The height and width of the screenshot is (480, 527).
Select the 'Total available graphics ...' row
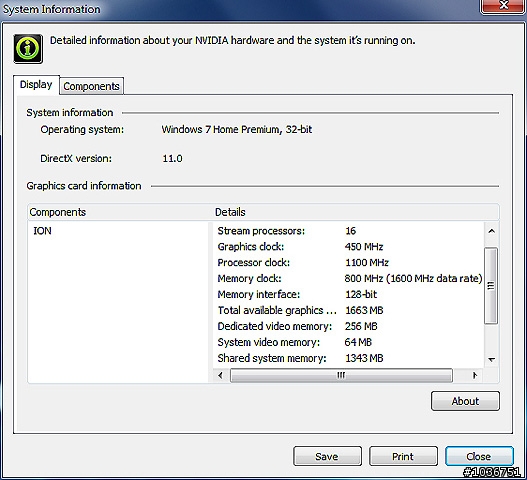(x=349, y=310)
